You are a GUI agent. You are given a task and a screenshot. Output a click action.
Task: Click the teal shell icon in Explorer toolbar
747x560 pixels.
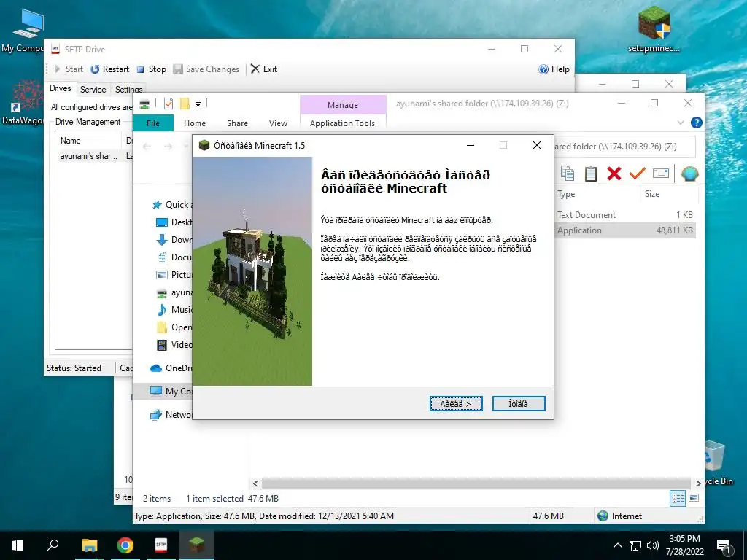click(689, 174)
